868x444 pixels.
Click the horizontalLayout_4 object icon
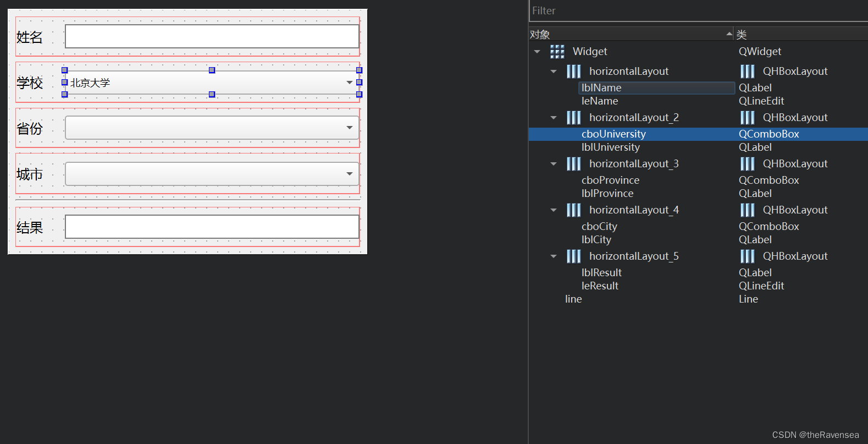[x=574, y=210]
